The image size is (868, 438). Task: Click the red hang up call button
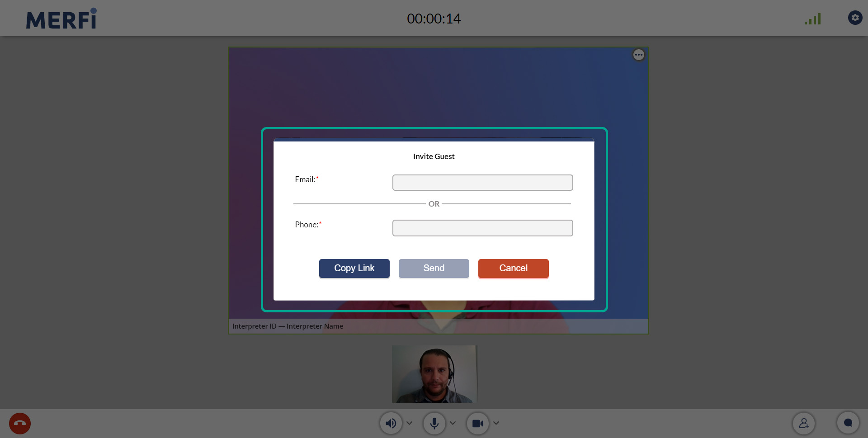[20, 424]
